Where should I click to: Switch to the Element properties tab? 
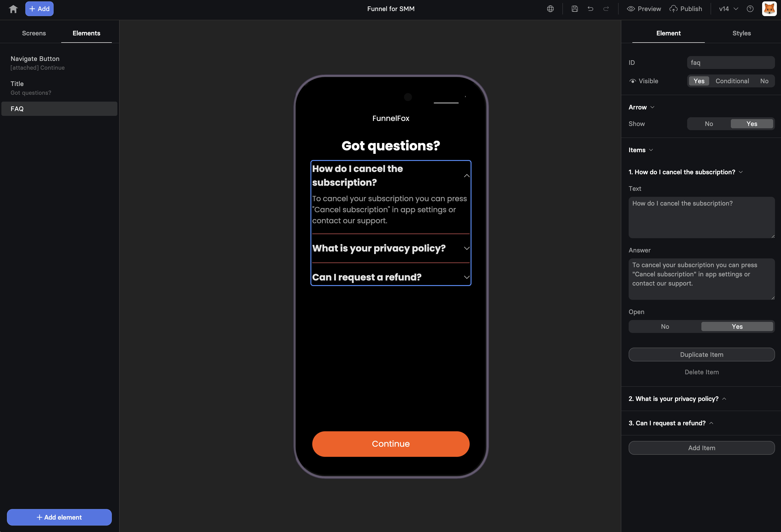[668, 33]
